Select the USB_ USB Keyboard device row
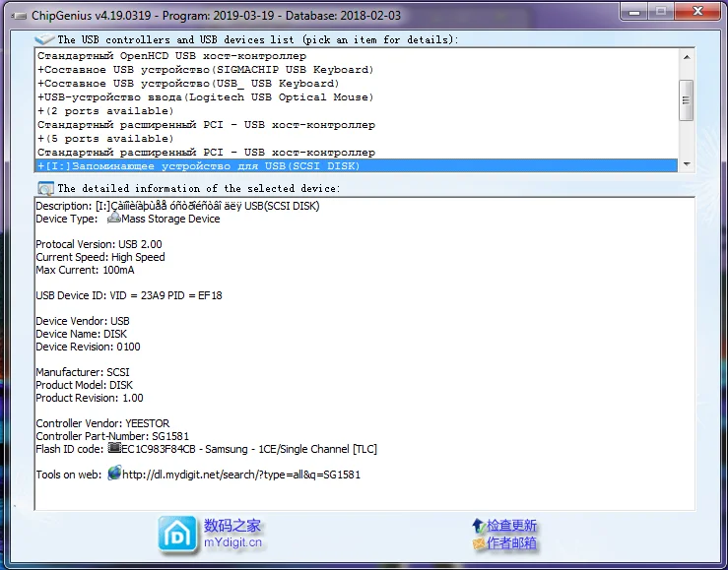The image size is (728, 570). click(356, 84)
